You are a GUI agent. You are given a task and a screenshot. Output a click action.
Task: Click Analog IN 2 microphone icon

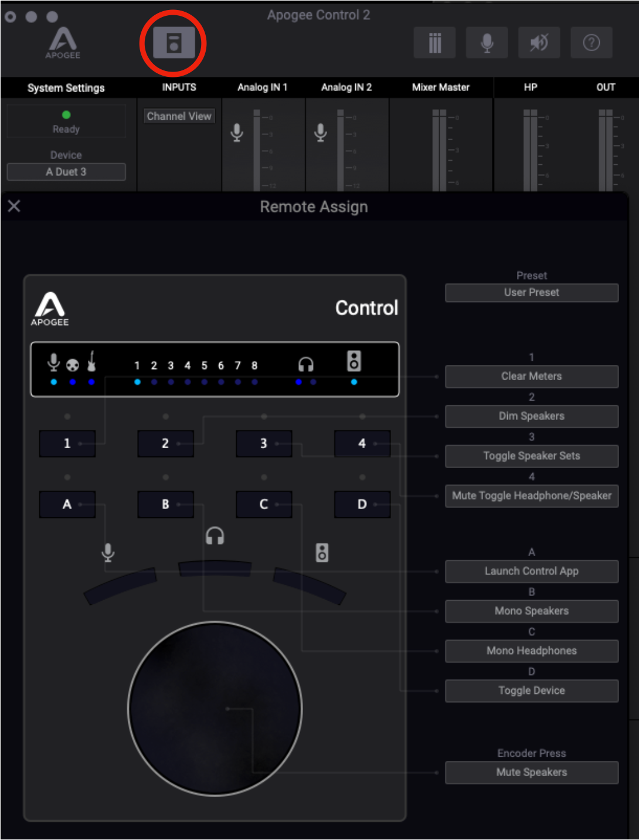321,132
